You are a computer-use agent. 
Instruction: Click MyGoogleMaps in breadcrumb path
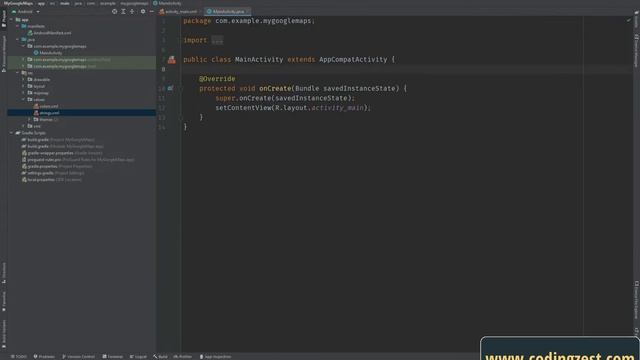click(x=18, y=3)
